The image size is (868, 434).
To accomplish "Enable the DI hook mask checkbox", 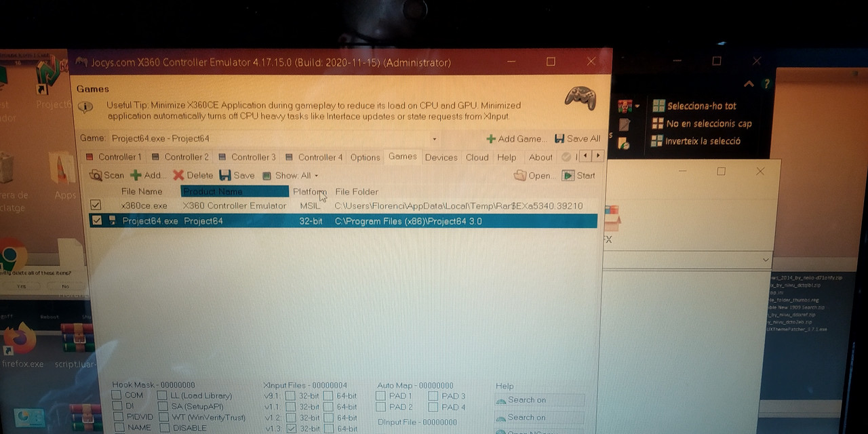I will (117, 406).
